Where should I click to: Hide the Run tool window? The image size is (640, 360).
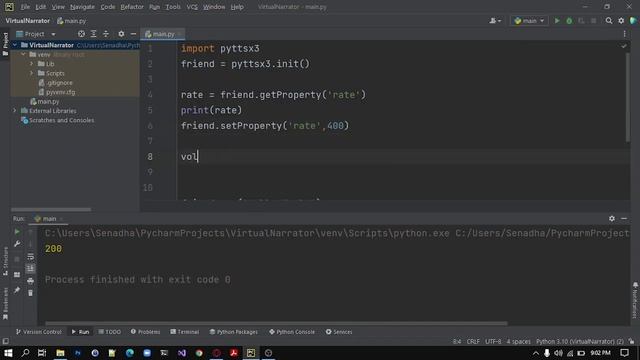tap(624, 219)
